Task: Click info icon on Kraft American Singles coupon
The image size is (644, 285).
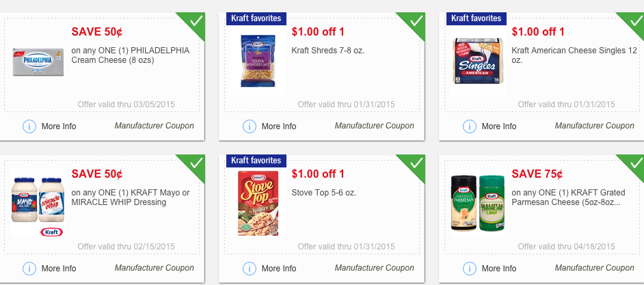Action: point(470,126)
